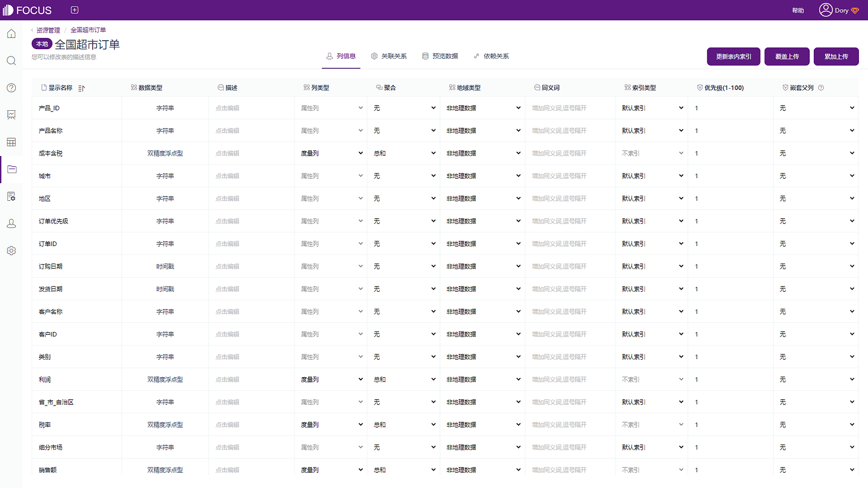Open the report settings icon in sidebar

[11, 196]
